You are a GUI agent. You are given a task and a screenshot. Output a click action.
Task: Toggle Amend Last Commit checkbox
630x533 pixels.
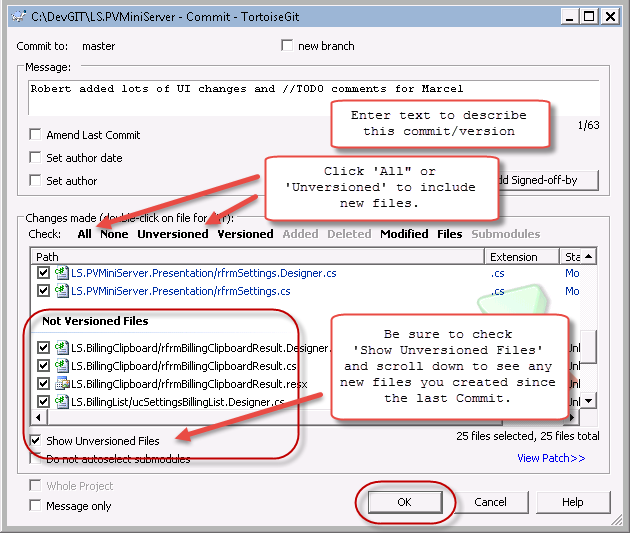pos(35,134)
